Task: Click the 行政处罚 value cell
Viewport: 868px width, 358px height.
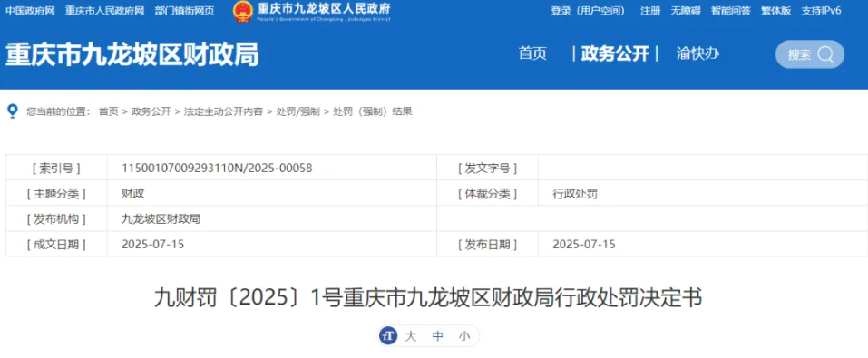Action: 703,193
